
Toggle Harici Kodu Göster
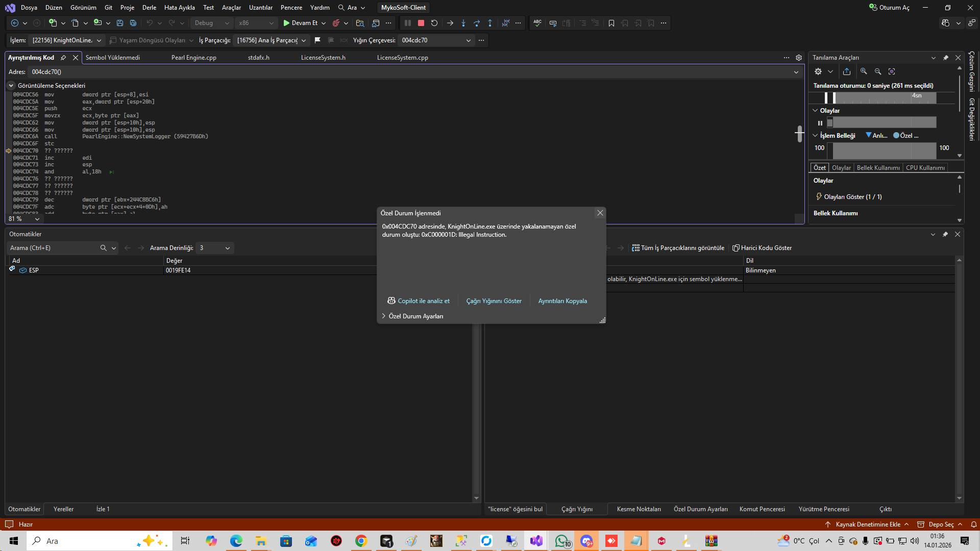(x=762, y=248)
